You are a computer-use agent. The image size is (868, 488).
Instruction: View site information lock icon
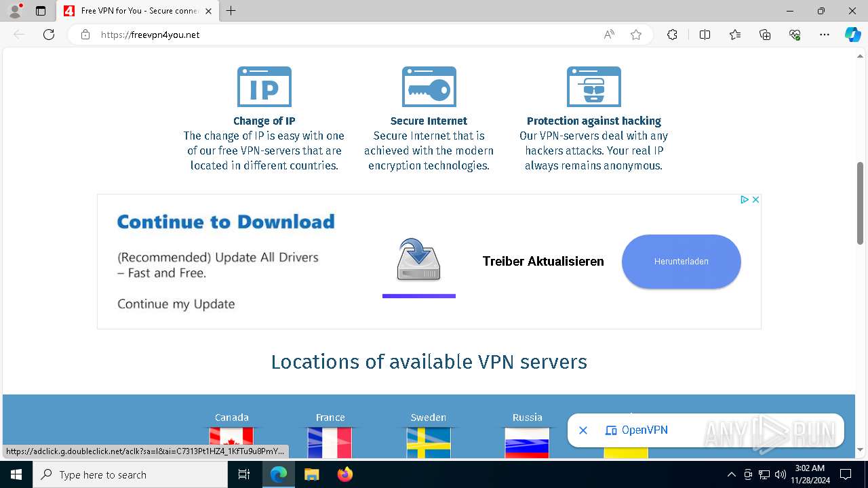tap(85, 35)
